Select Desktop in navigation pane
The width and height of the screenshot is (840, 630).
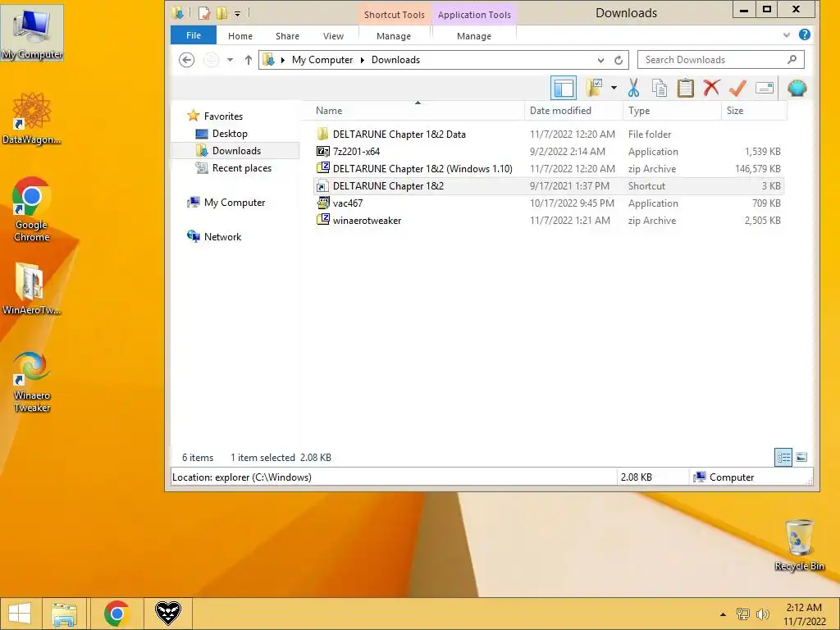(230, 134)
